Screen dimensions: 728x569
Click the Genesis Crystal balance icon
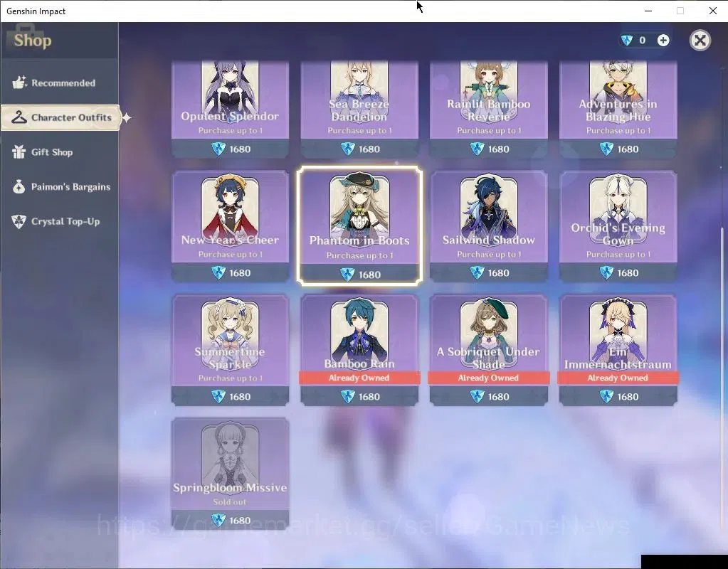627,41
